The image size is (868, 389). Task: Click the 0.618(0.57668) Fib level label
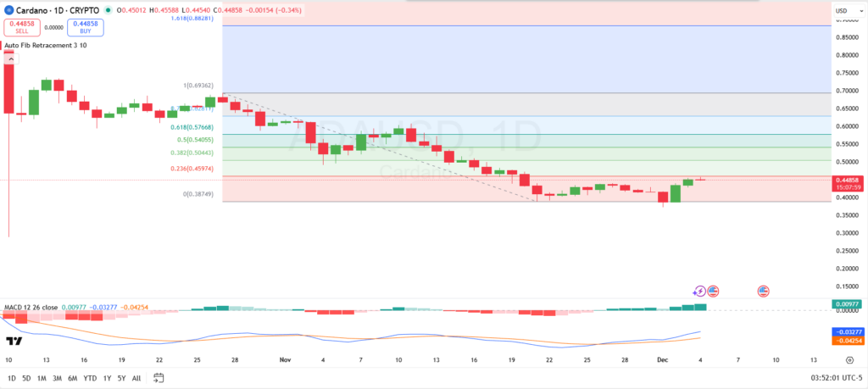point(192,127)
